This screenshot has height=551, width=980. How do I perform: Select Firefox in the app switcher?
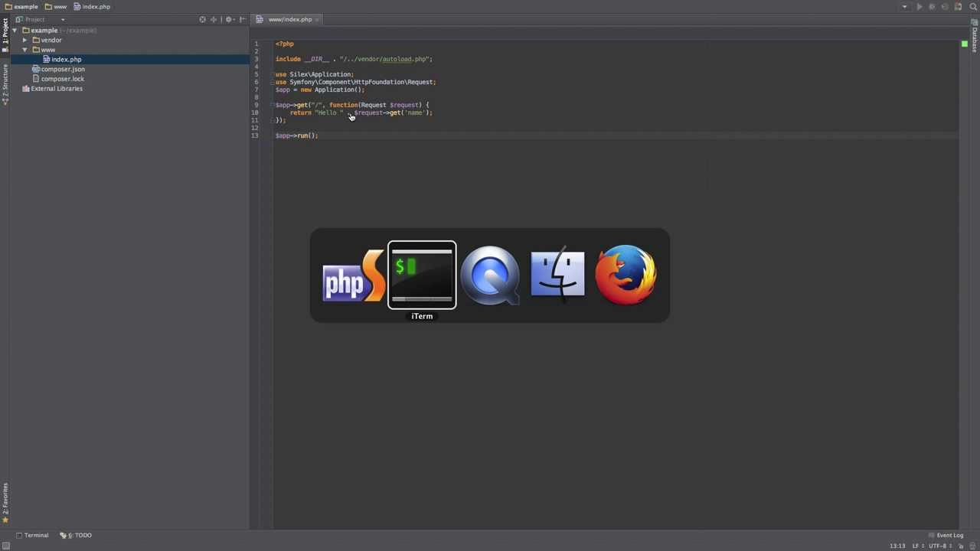(x=626, y=275)
